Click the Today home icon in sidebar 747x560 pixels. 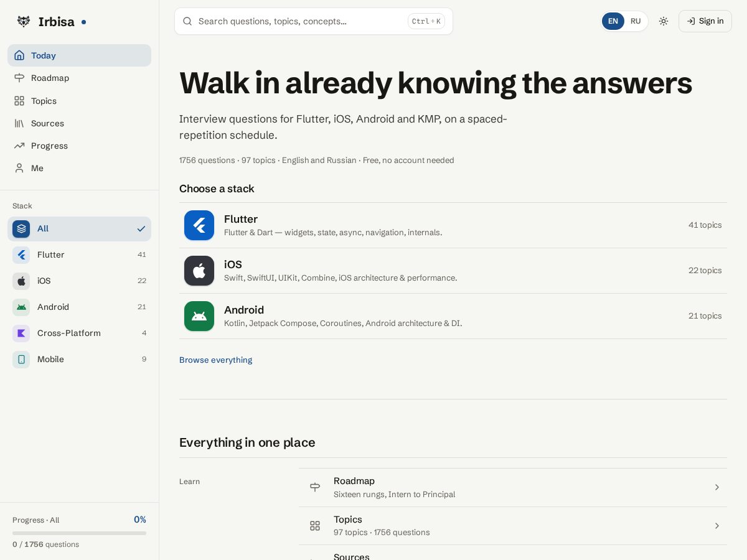(19, 55)
